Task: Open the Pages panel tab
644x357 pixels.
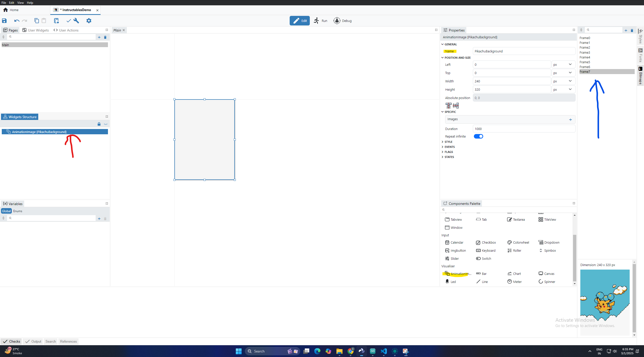Action: tap(10, 30)
